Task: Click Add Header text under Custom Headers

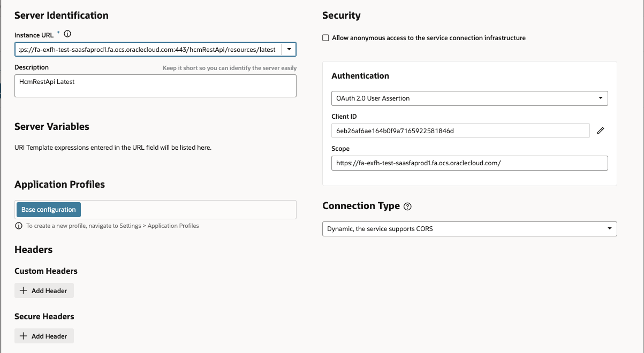Action: click(49, 291)
